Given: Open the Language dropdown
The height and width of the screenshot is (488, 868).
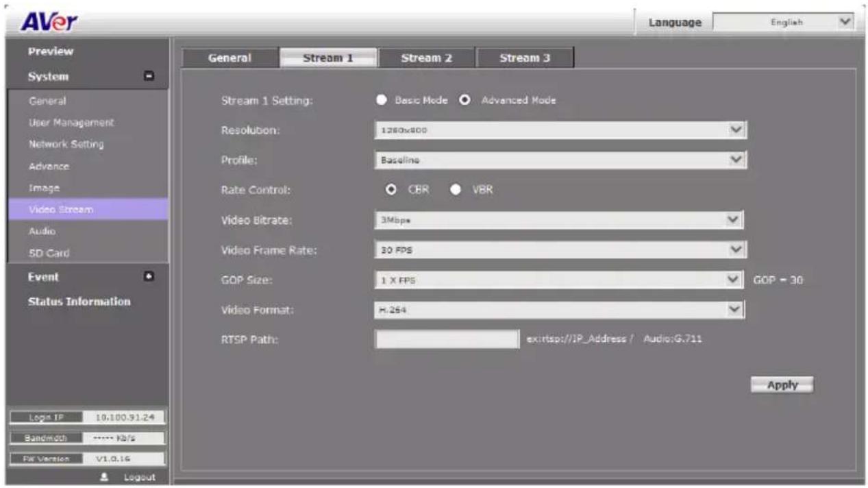Looking at the screenshot, I should pyautogui.click(x=783, y=22).
